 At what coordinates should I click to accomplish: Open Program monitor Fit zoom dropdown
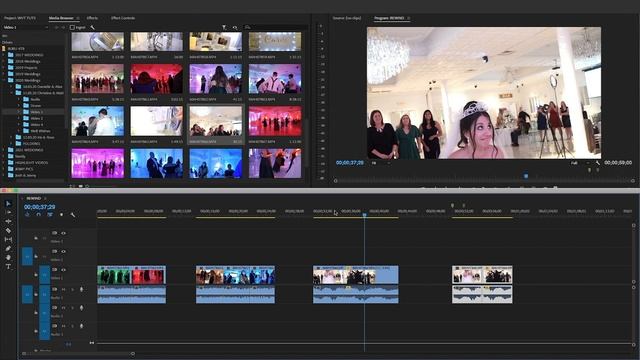tap(380, 163)
